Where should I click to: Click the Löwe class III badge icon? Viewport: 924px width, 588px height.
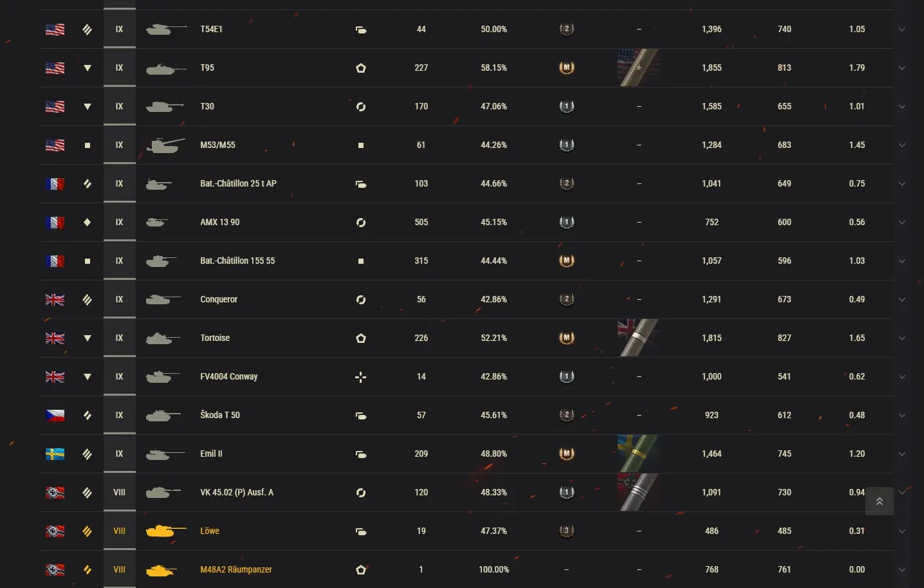click(x=566, y=531)
